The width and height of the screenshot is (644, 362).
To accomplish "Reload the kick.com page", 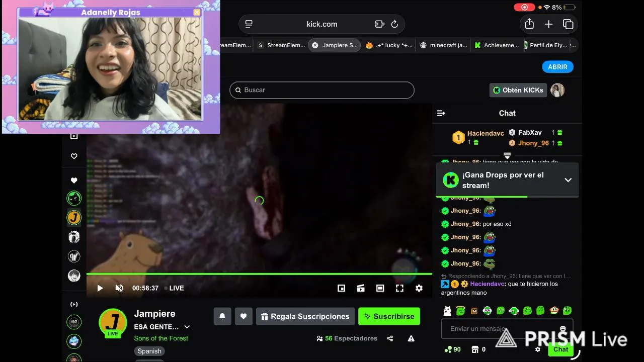I will click(x=394, y=24).
